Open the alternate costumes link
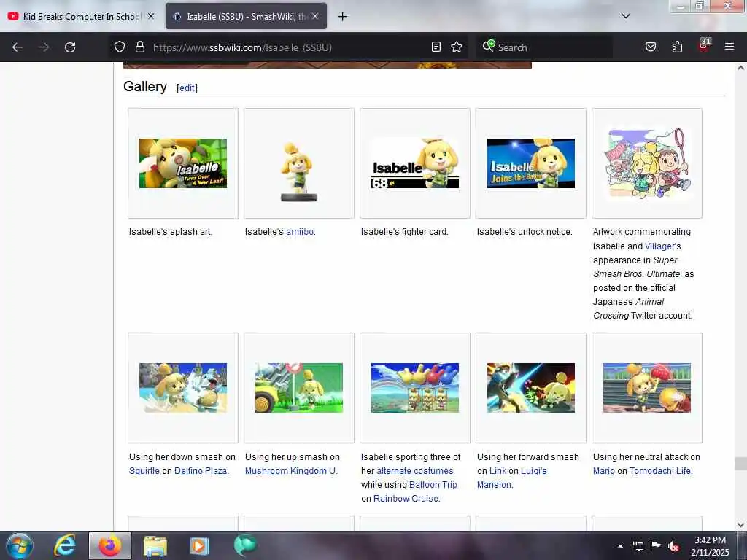This screenshot has width=747, height=560. (x=415, y=471)
